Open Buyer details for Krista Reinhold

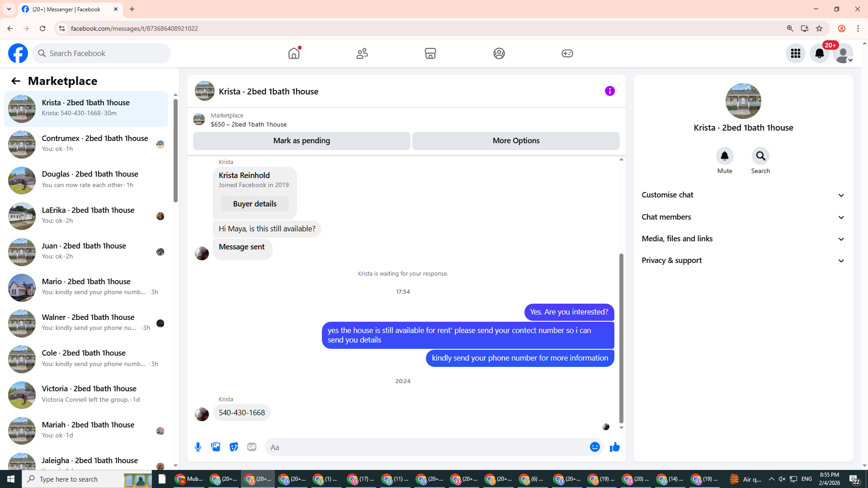pos(255,204)
